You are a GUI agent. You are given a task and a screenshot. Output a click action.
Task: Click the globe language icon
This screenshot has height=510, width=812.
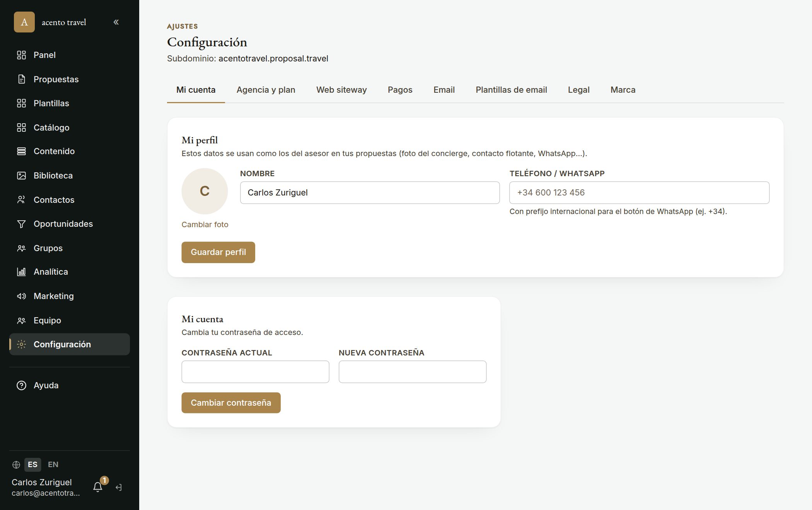pyautogui.click(x=16, y=464)
